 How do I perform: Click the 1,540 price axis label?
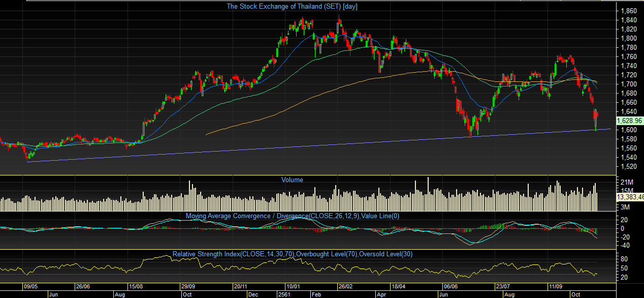[x=629, y=157]
